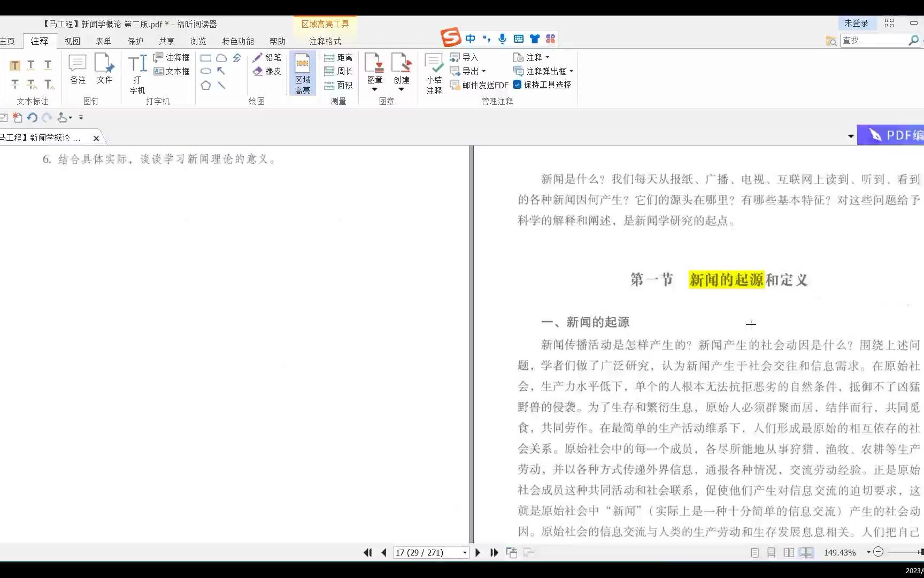Toggle Sogou 中 Chinese input mode
Screen dimensions: 924x578
pos(470,39)
